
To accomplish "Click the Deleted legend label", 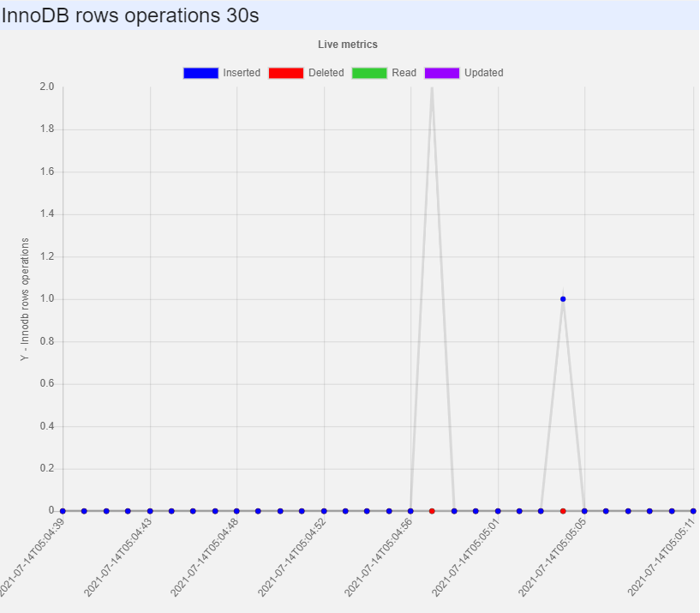I will click(x=326, y=73).
